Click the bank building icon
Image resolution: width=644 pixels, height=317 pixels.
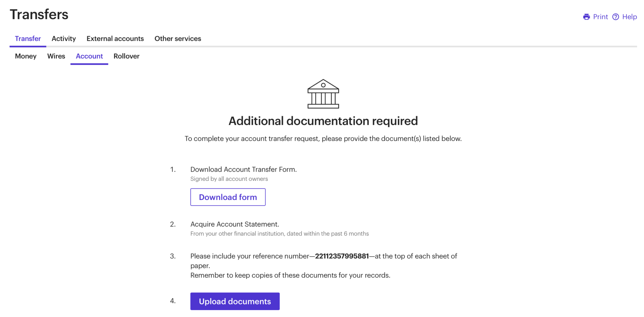[323, 94]
